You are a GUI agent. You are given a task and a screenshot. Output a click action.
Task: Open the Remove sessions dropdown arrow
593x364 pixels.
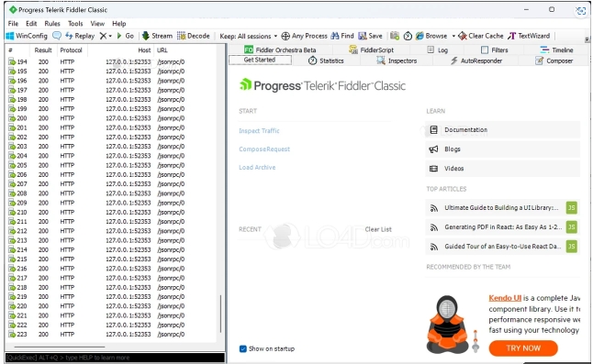tap(110, 37)
